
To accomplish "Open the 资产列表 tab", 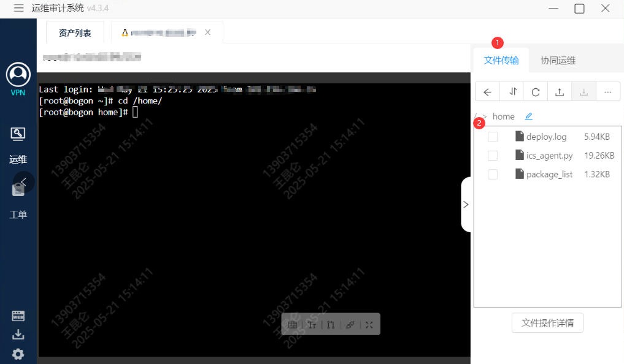I will click(75, 33).
